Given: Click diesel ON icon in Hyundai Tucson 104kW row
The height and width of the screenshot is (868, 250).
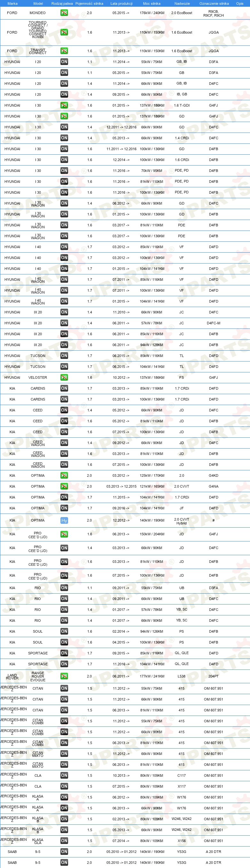Looking at the screenshot, I should [64, 366].
